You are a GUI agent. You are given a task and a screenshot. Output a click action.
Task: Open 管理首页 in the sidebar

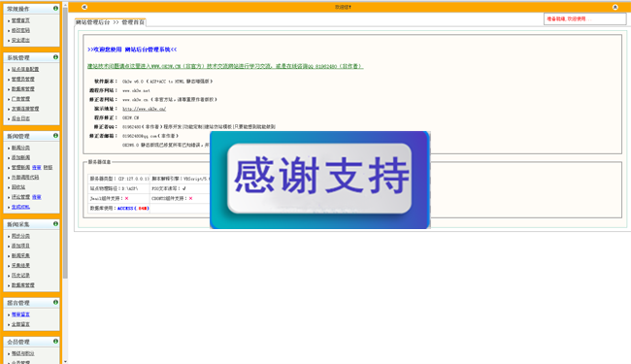tap(20, 20)
